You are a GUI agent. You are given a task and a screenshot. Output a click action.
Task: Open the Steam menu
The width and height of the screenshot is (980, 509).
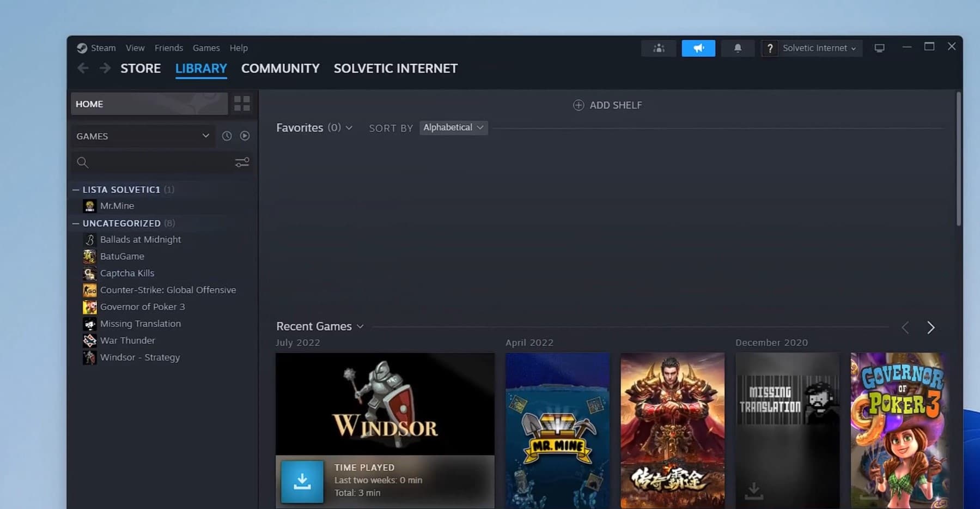103,48
